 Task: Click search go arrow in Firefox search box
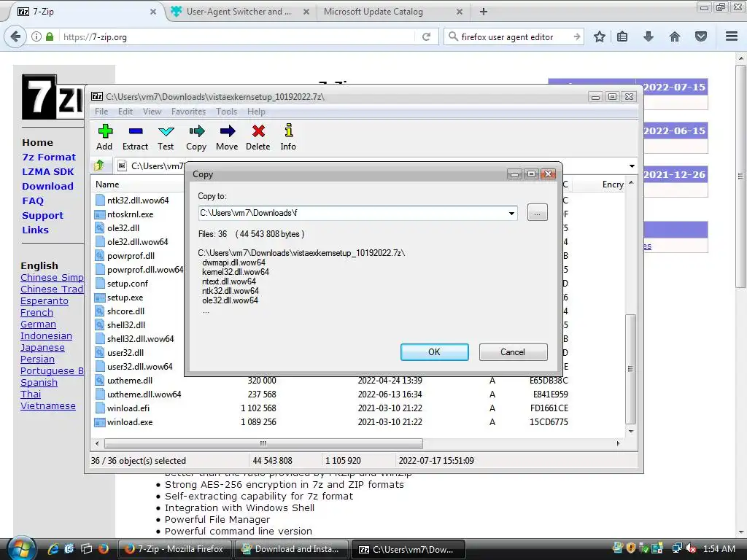click(576, 36)
